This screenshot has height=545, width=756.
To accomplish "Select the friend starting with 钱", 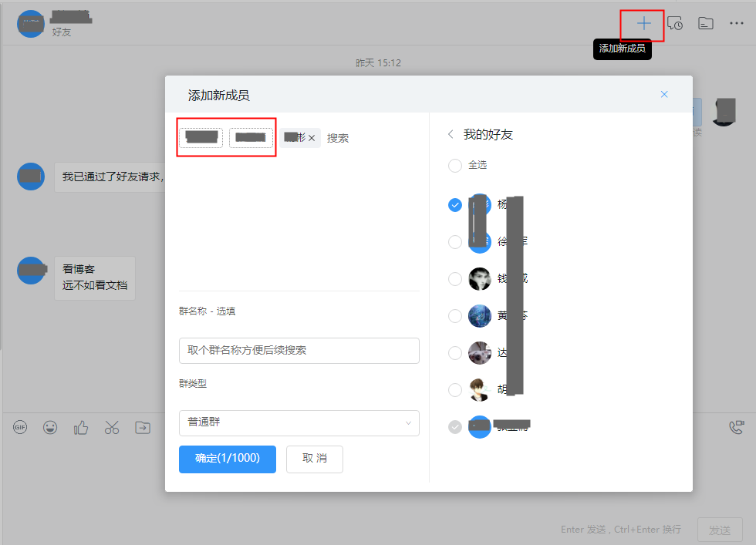I will click(x=454, y=278).
